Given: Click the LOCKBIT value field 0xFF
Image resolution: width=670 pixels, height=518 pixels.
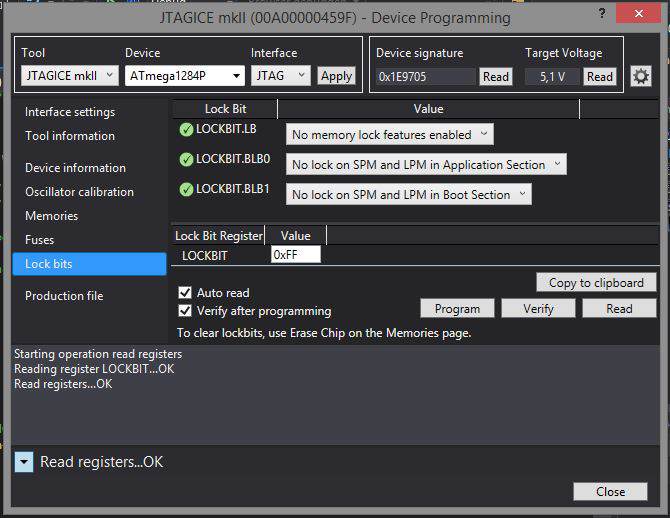Looking at the screenshot, I should [296, 255].
